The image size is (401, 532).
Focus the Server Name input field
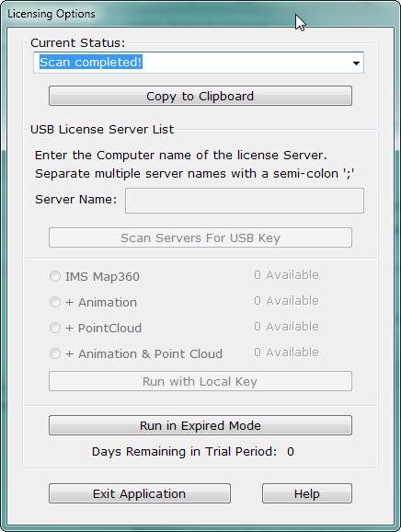point(245,201)
